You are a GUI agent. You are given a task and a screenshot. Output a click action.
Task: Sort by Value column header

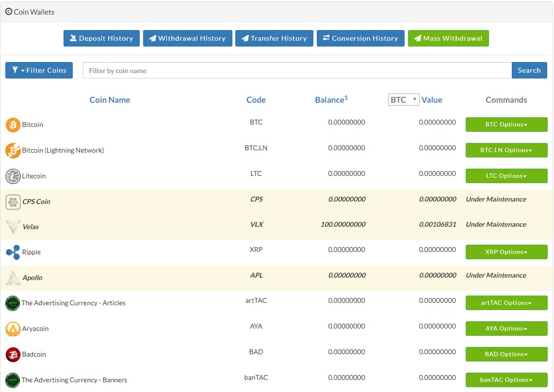[432, 100]
